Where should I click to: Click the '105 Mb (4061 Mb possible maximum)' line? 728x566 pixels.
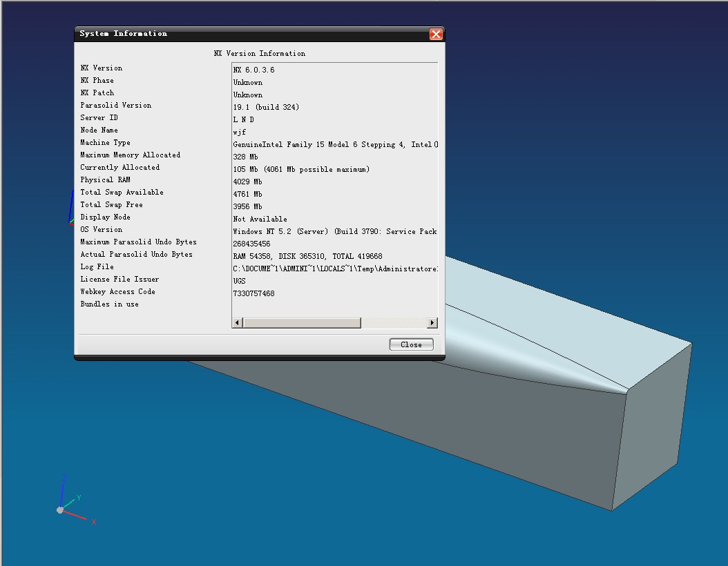(301, 169)
